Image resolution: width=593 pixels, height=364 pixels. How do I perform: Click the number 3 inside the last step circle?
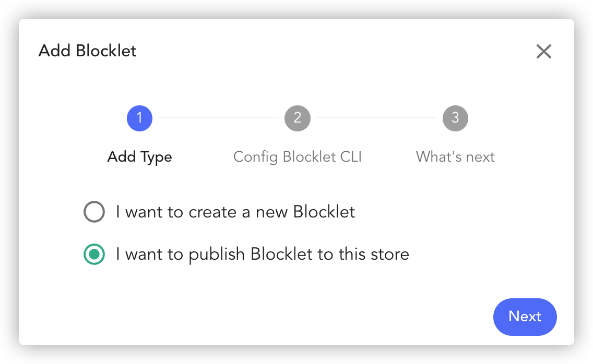coord(455,118)
